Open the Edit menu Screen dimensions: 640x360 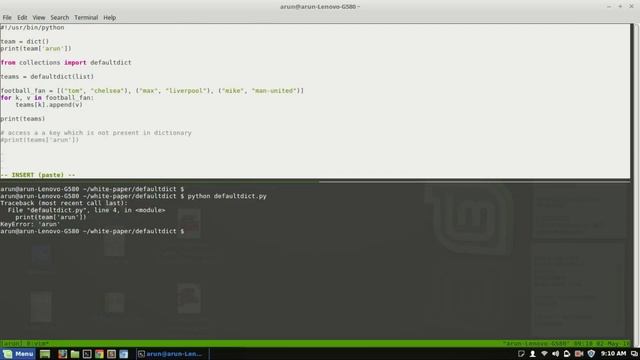coord(22,18)
